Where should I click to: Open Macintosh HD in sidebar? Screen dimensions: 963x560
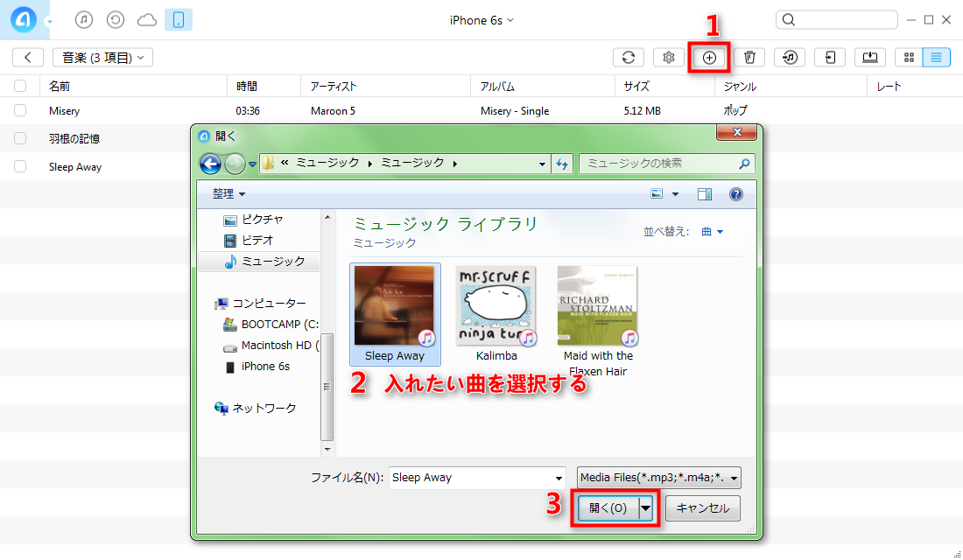tap(271, 345)
